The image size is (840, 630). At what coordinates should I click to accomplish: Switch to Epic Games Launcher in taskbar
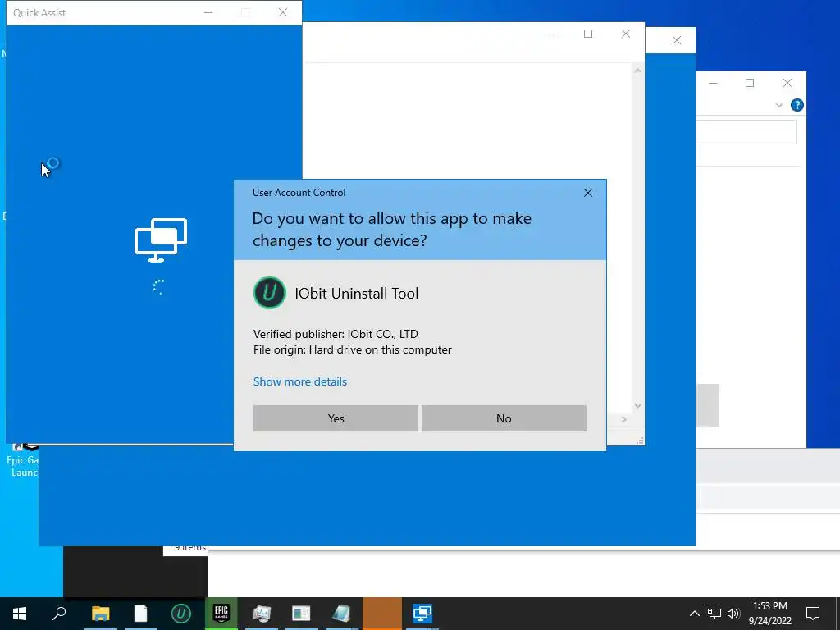(221, 614)
